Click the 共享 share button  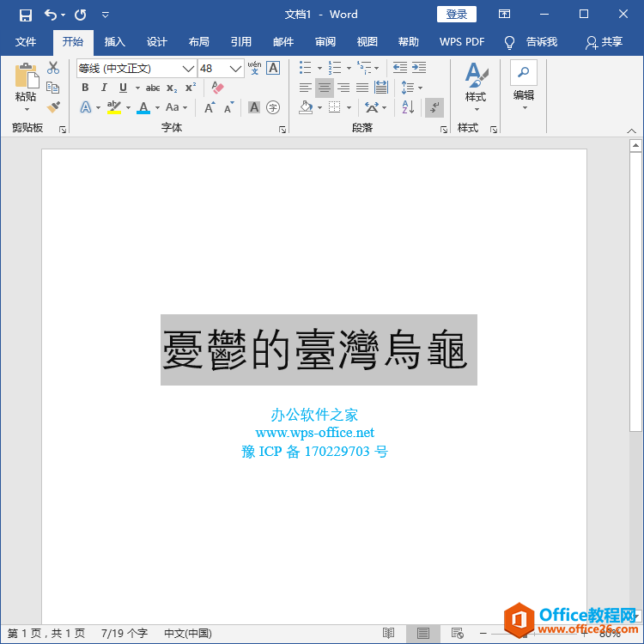[605, 42]
